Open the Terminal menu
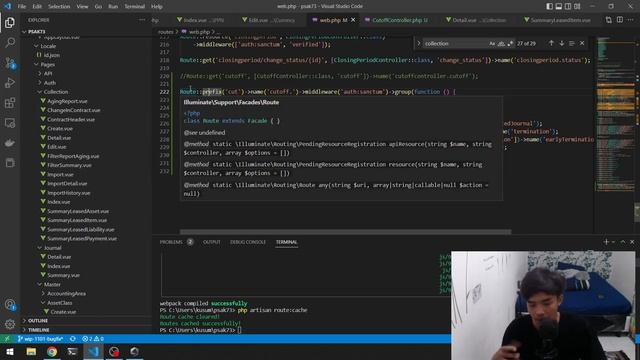 point(134,7)
